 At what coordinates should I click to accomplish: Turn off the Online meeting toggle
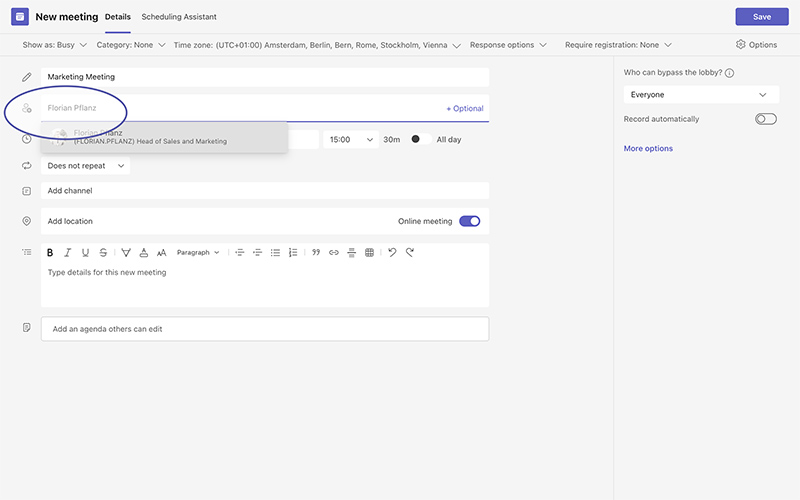pyautogui.click(x=469, y=221)
